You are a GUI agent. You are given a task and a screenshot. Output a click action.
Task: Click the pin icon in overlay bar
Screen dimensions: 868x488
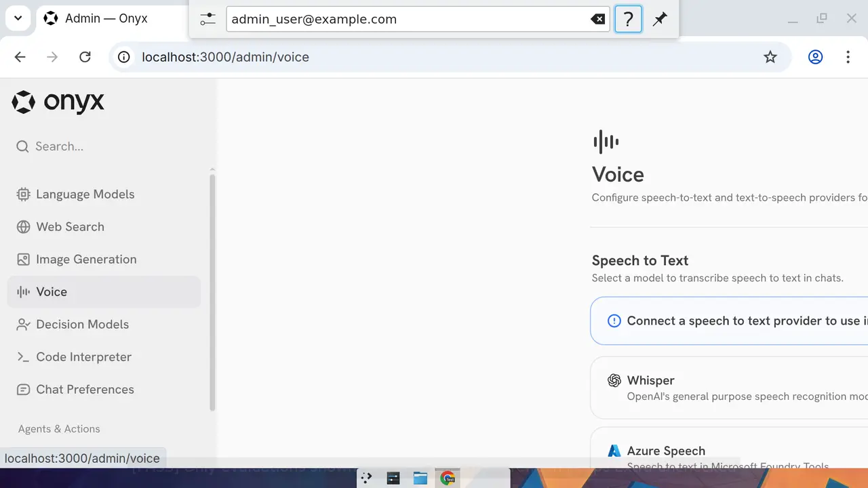click(660, 19)
